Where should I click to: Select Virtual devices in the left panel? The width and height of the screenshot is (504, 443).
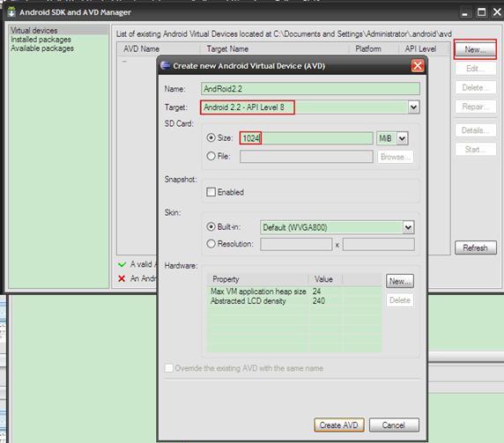click(59, 31)
